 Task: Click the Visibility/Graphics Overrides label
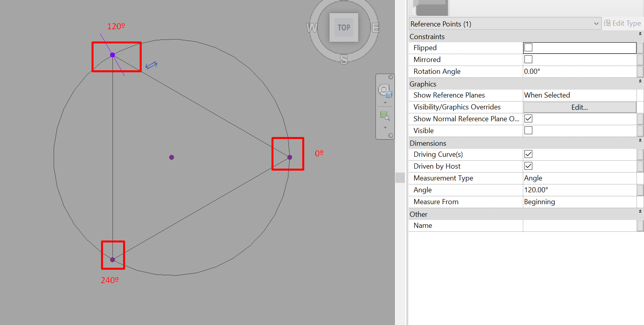(457, 107)
